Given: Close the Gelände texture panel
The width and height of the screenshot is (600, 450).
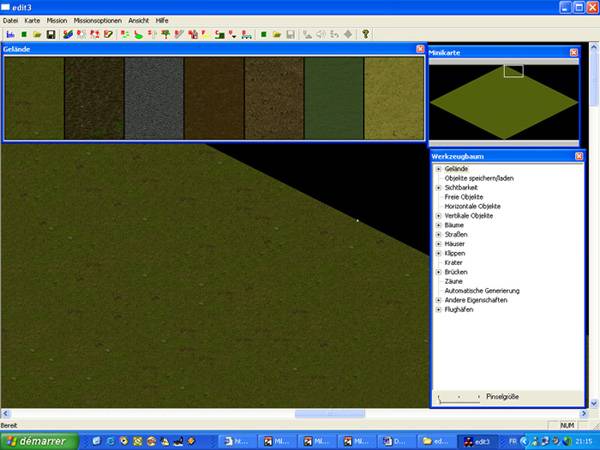Looking at the screenshot, I should click(x=420, y=49).
